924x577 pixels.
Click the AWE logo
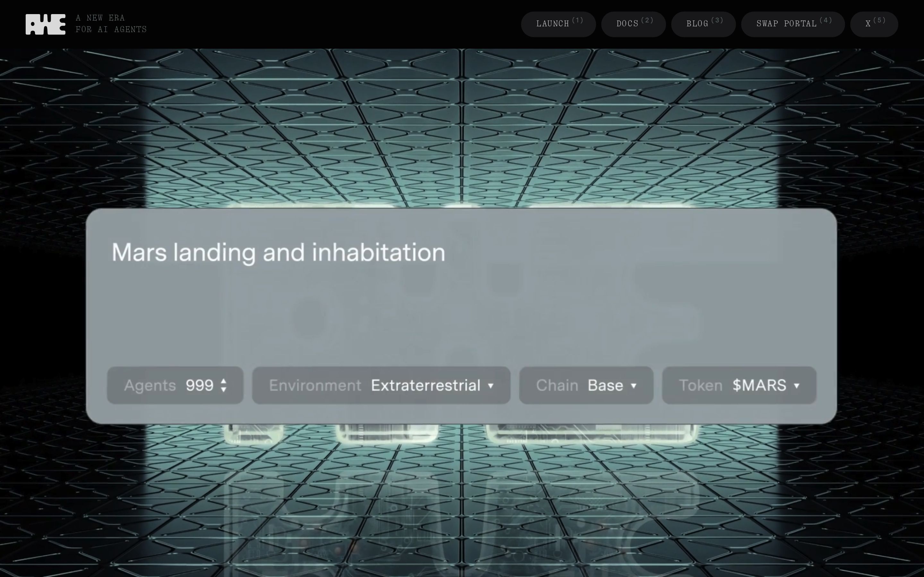45,24
